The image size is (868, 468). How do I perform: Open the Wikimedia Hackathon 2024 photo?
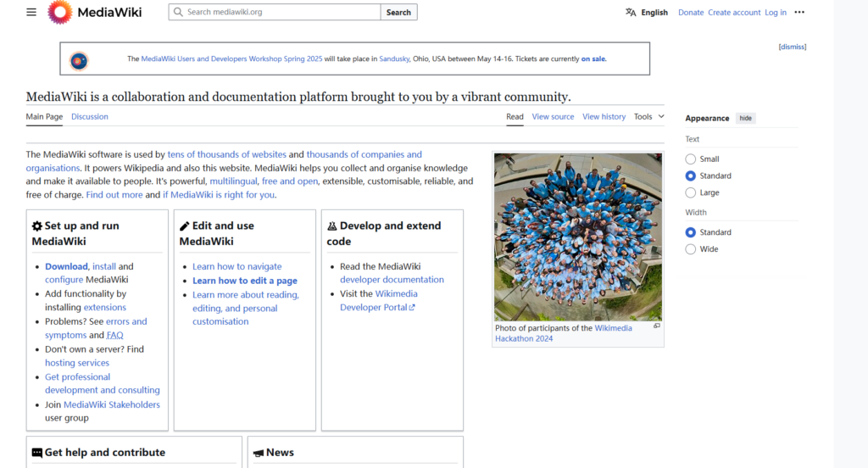(x=578, y=237)
